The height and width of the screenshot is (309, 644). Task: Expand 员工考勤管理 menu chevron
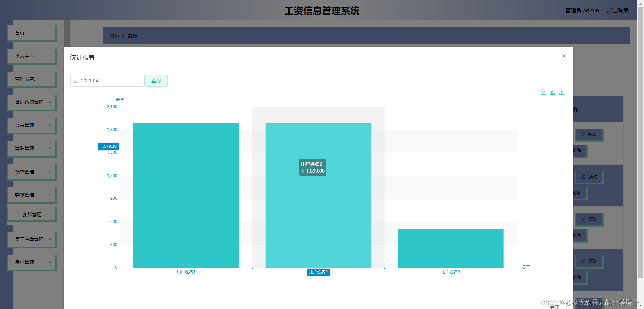[50, 239]
